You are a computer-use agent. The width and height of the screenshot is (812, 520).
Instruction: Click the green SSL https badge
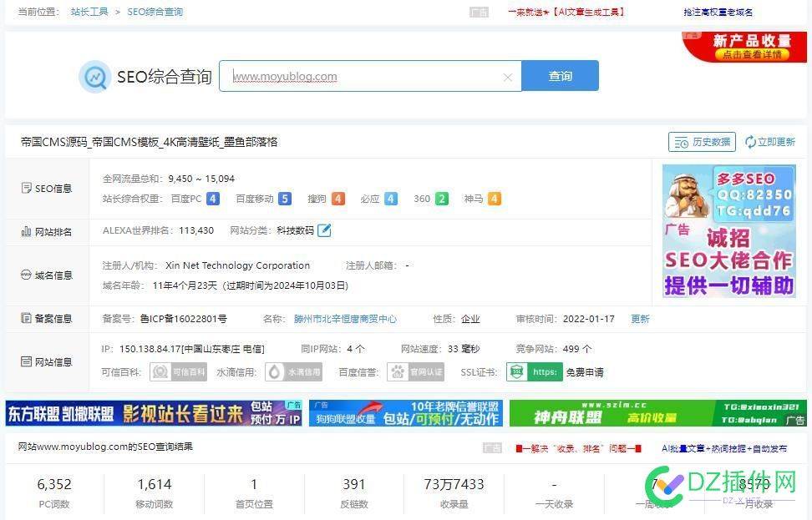(535, 371)
